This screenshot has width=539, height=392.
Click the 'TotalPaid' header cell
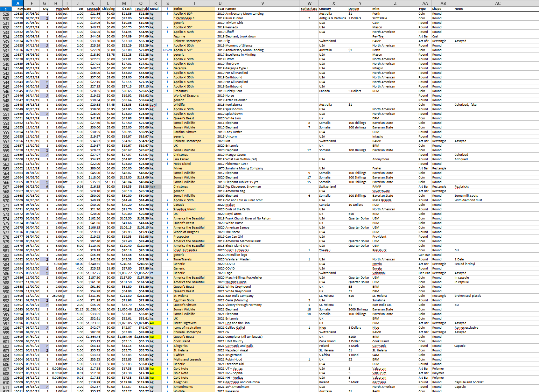coord(141,9)
